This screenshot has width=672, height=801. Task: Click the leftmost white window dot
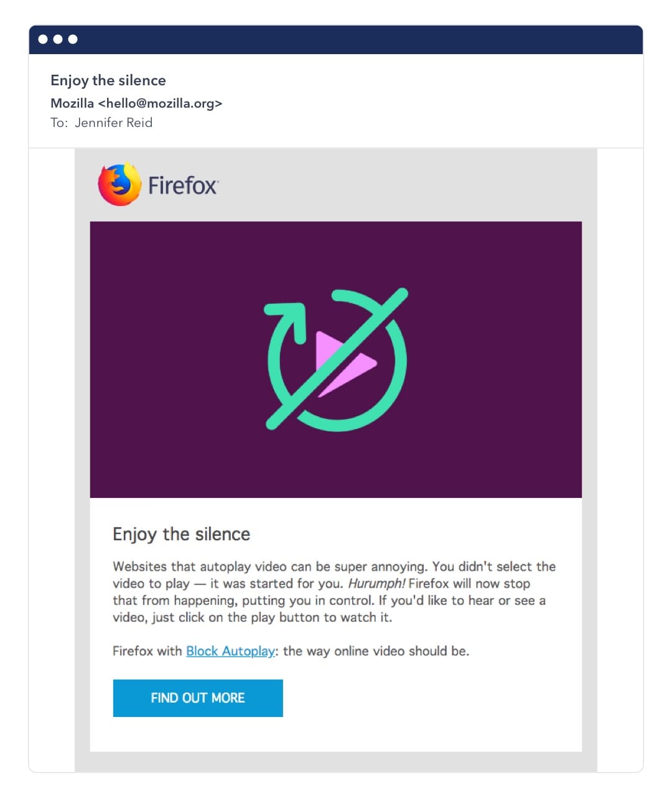point(43,39)
